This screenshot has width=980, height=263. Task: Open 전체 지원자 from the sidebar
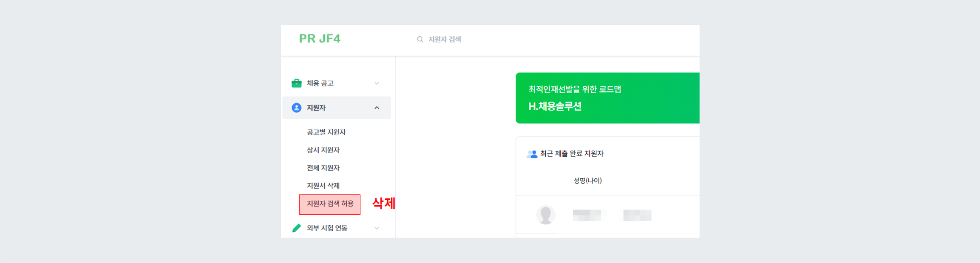coord(324,167)
